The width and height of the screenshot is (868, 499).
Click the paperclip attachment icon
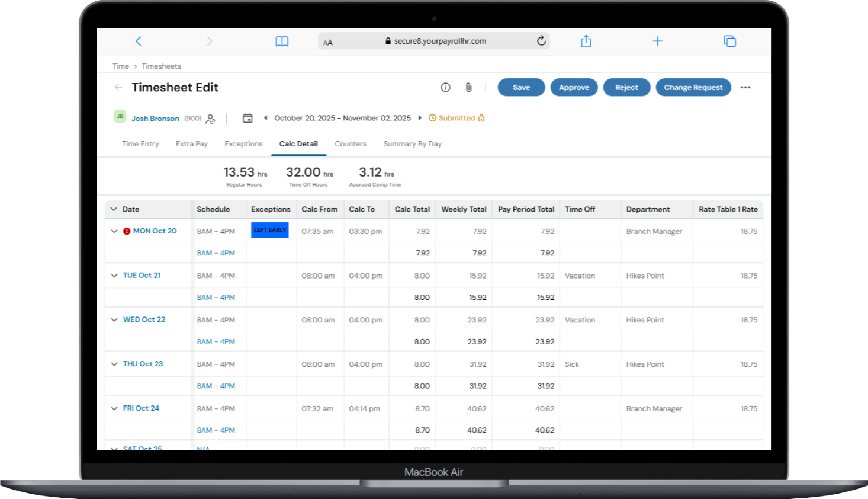(468, 87)
